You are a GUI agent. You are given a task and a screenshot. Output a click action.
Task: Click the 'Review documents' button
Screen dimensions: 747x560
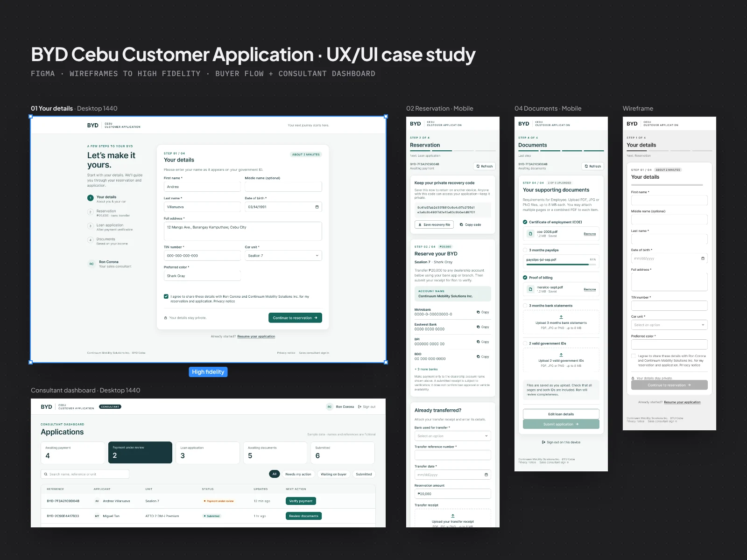[x=303, y=516]
